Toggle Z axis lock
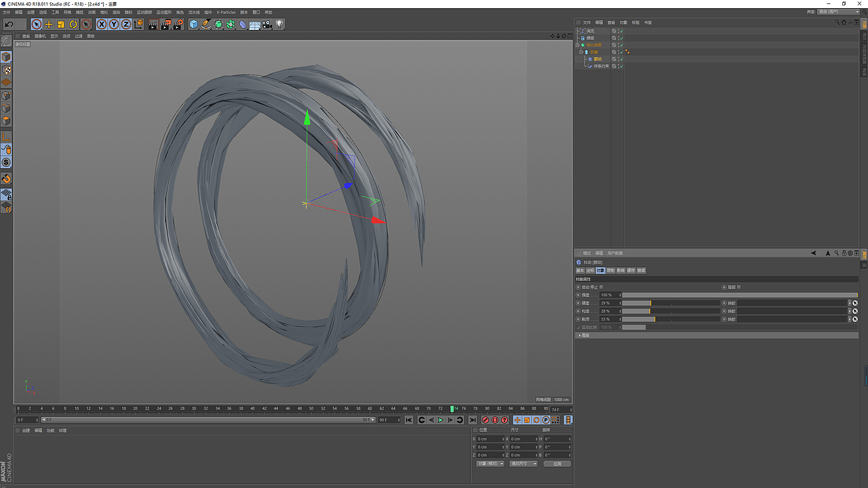Screen dimensions: 868x488 [126, 24]
